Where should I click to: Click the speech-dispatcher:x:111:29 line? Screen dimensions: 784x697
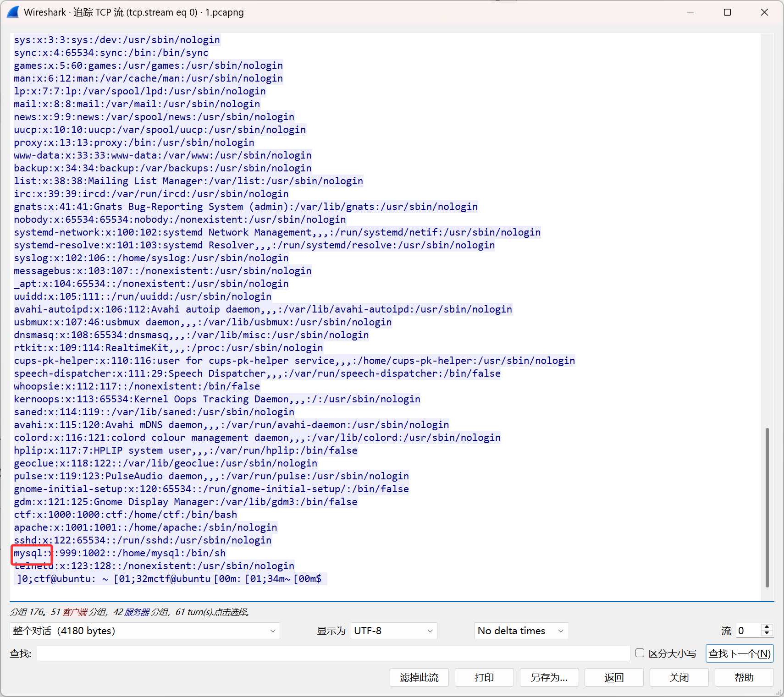coord(257,373)
